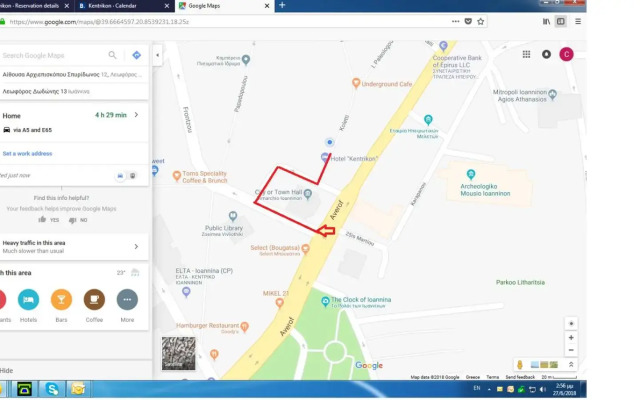Viewport: 640px width, 400px height.
Task: Click The Clock of Ioannina pin
Action: click(x=325, y=301)
